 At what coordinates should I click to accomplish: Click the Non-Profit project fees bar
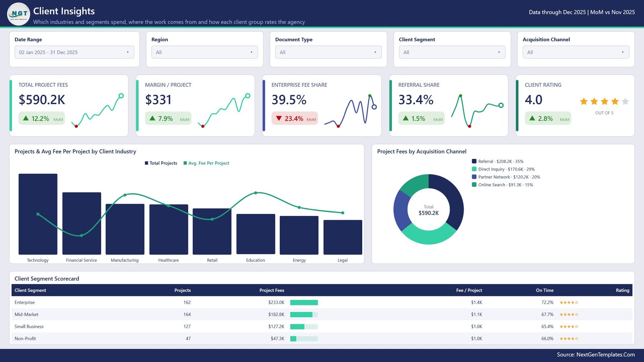click(x=304, y=339)
